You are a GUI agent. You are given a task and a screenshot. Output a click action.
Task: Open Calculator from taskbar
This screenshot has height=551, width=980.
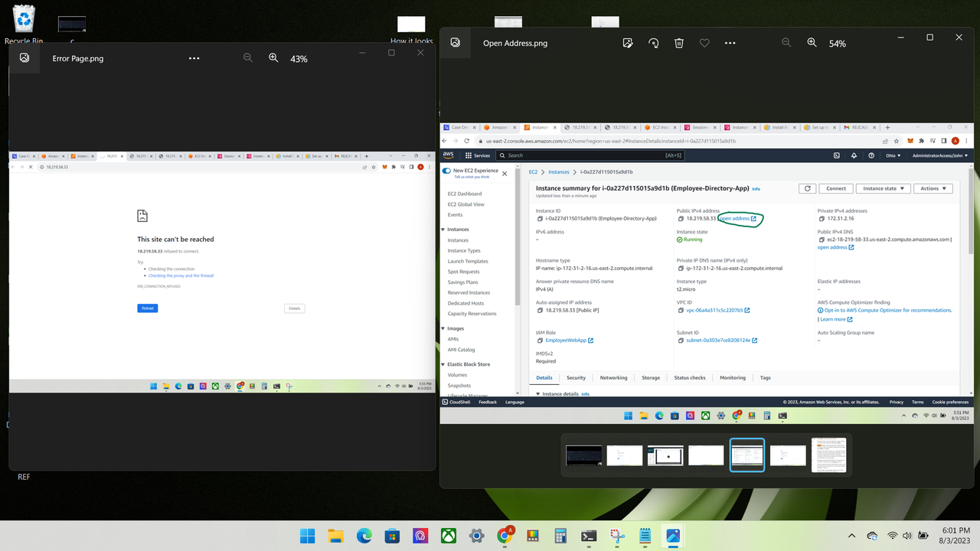pyautogui.click(x=561, y=536)
